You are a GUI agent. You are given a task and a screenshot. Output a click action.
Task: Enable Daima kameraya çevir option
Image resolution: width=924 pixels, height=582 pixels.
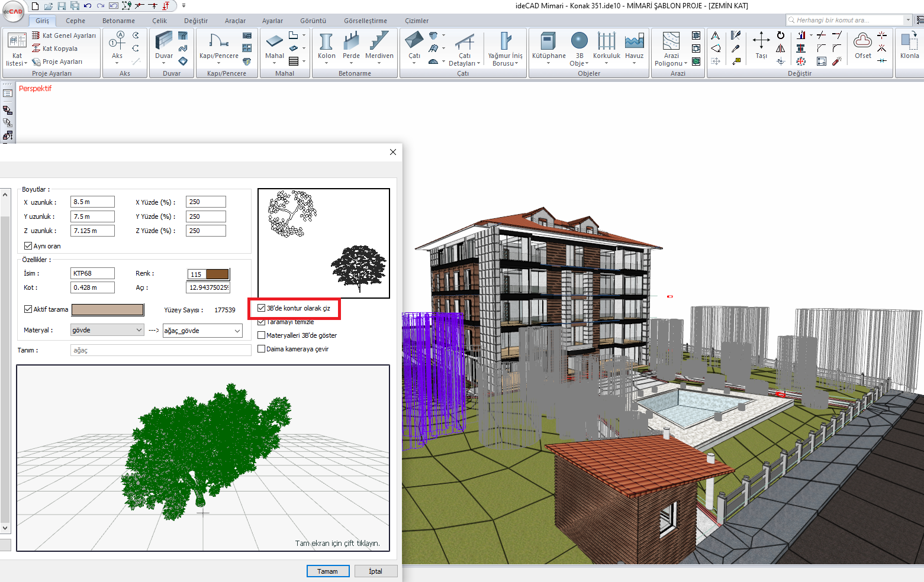point(262,349)
